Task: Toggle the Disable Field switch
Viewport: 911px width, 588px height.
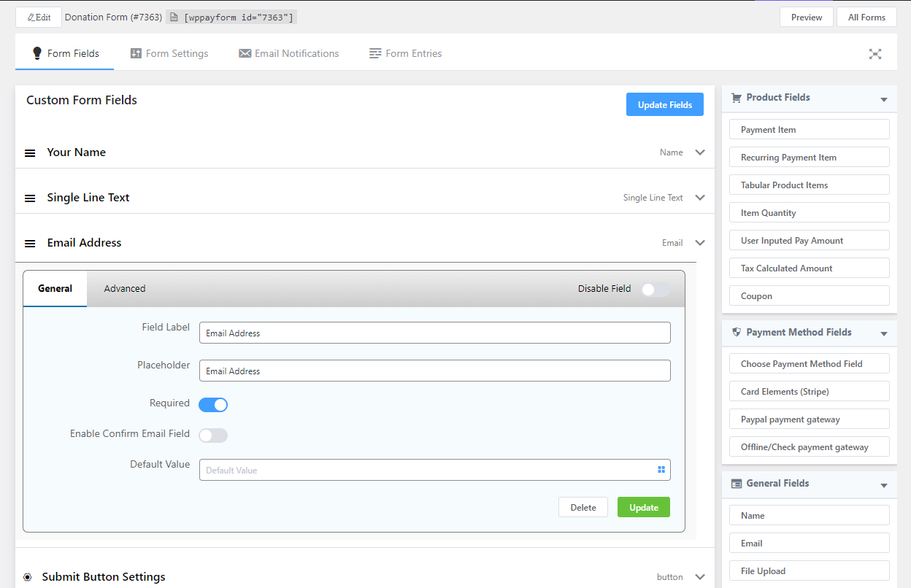Action: (655, 289)
